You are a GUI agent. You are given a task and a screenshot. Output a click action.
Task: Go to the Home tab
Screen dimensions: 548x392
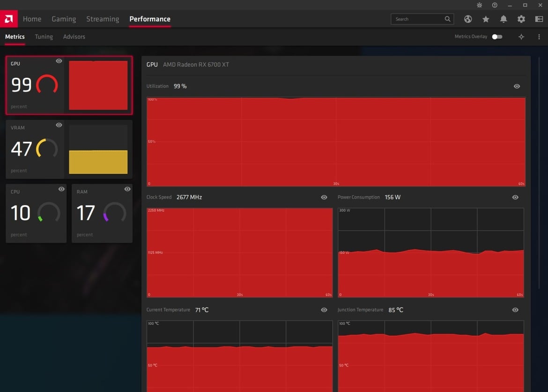tap(32, 19)
